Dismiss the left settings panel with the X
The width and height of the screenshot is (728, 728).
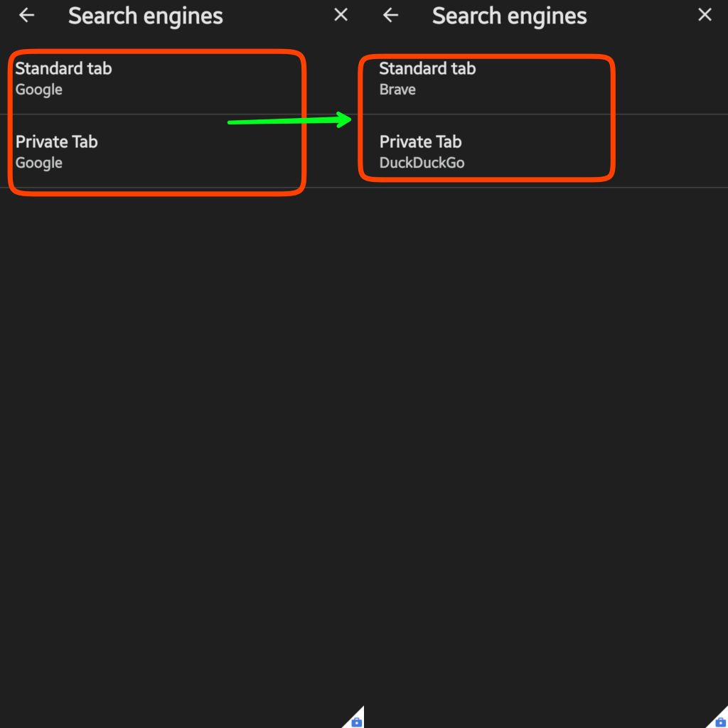340,14
